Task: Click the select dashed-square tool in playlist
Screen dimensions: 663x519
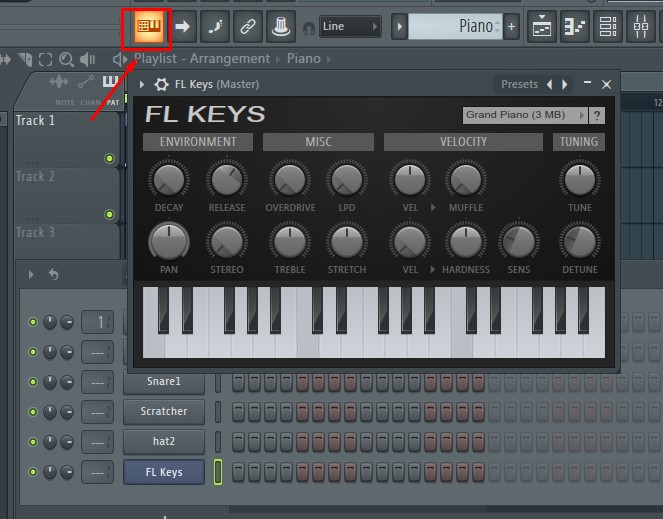Action: [46, 59]
